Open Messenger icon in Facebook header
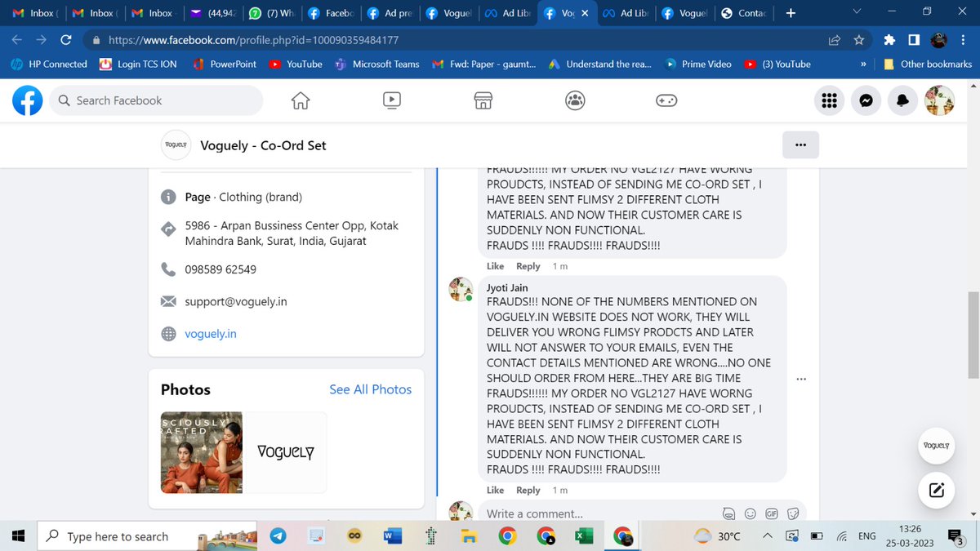Image resolution: width=980 pixels, height=551 pixels. click(x=866, y=100)
